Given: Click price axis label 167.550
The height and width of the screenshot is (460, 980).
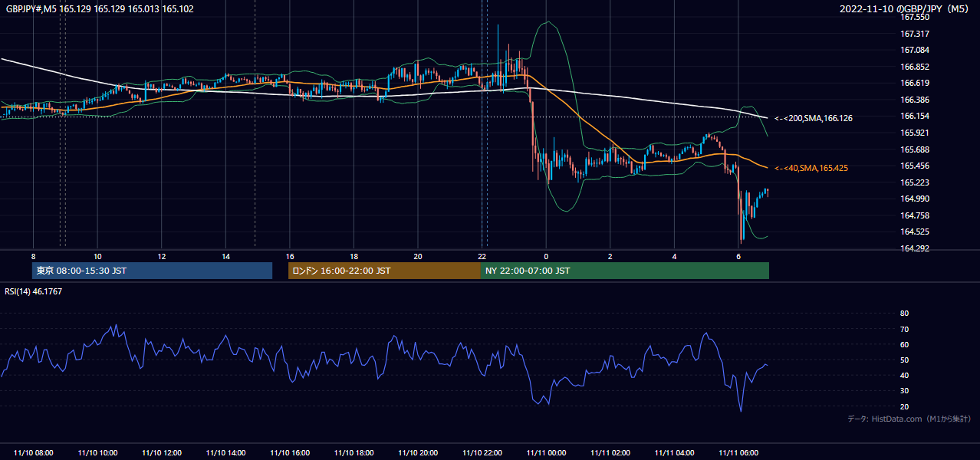Looking at the screenshot, I should tap(915, 17).
